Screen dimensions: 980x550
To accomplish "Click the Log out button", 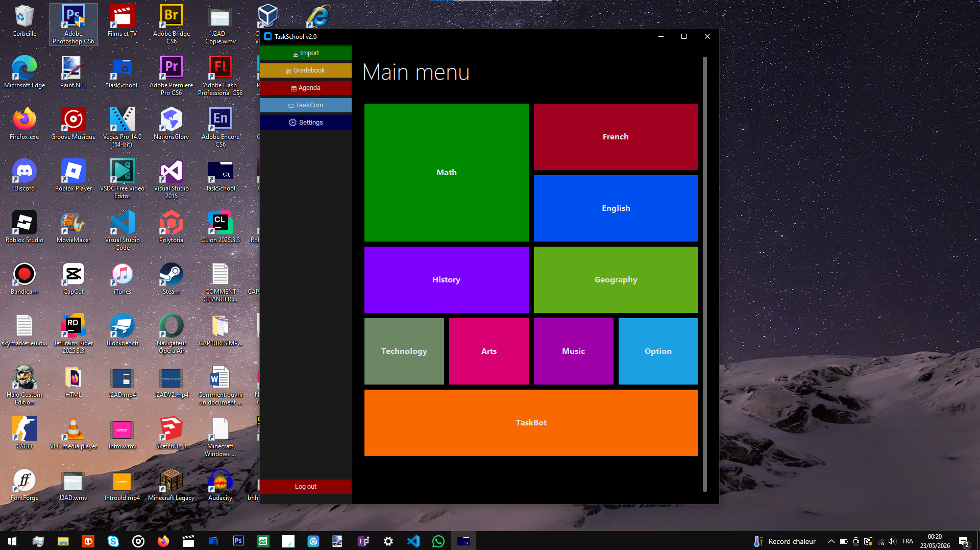I will 306,487.
